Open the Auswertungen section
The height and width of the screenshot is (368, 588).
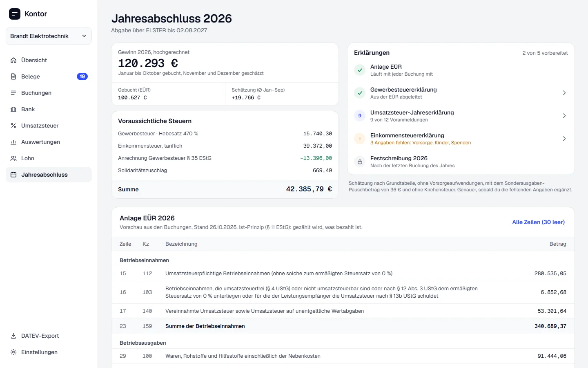[49, 142]
